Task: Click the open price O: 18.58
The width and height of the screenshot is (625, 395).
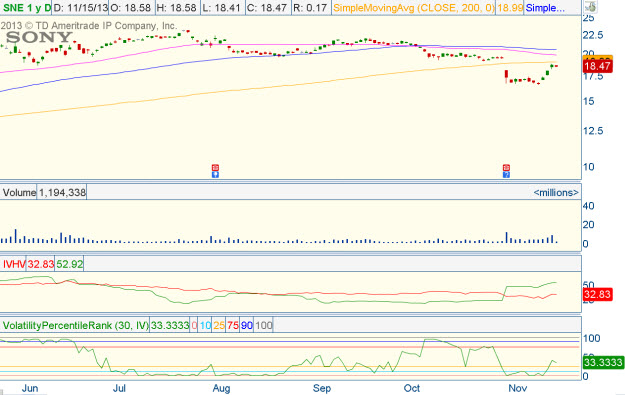Action: (130, 8)
